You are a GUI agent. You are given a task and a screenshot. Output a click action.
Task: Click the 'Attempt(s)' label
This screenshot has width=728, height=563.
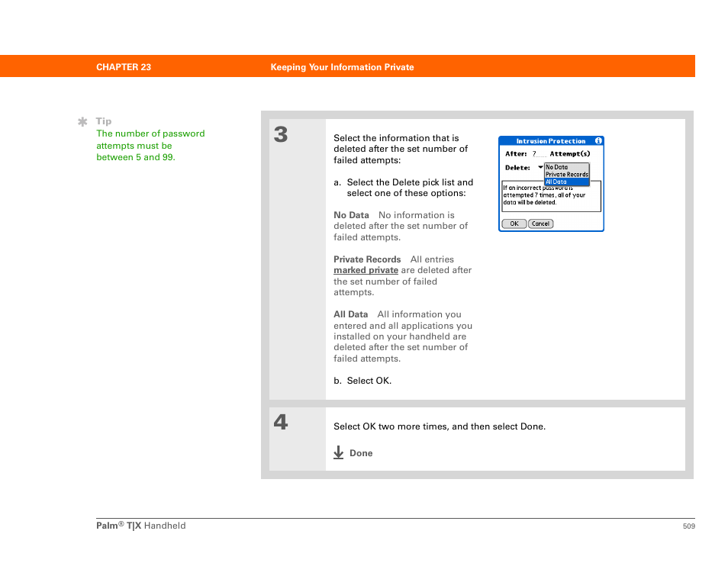pos(570,154)
